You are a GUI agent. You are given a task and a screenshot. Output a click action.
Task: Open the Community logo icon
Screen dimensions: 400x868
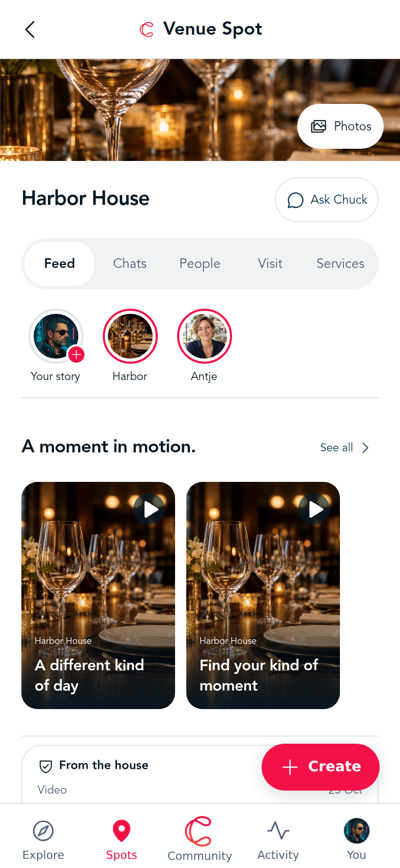[x=198, y=831]
